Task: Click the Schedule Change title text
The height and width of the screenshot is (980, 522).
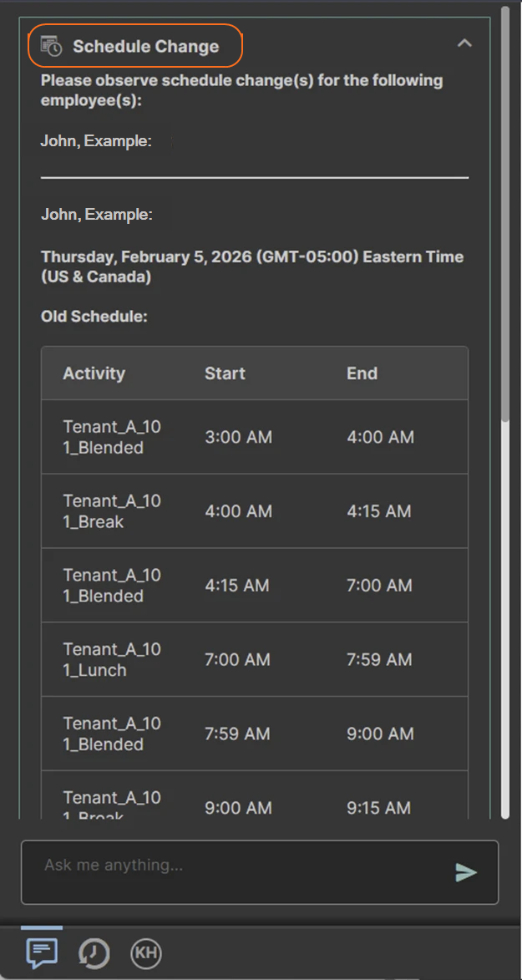Action: pyautogui.click(x=145, y=47)
